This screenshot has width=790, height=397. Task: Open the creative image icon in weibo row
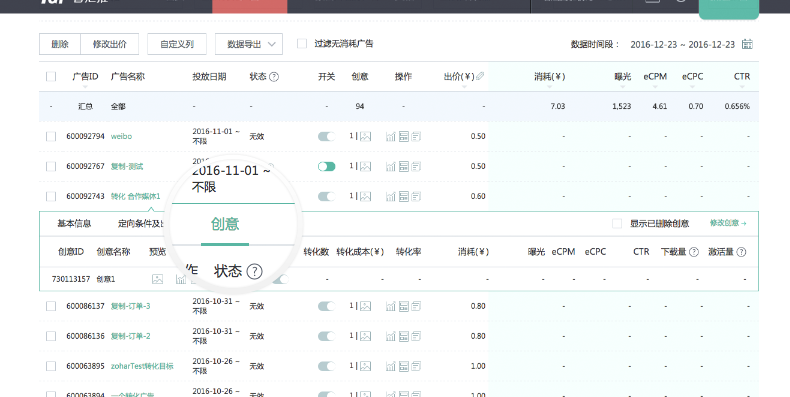365,137
